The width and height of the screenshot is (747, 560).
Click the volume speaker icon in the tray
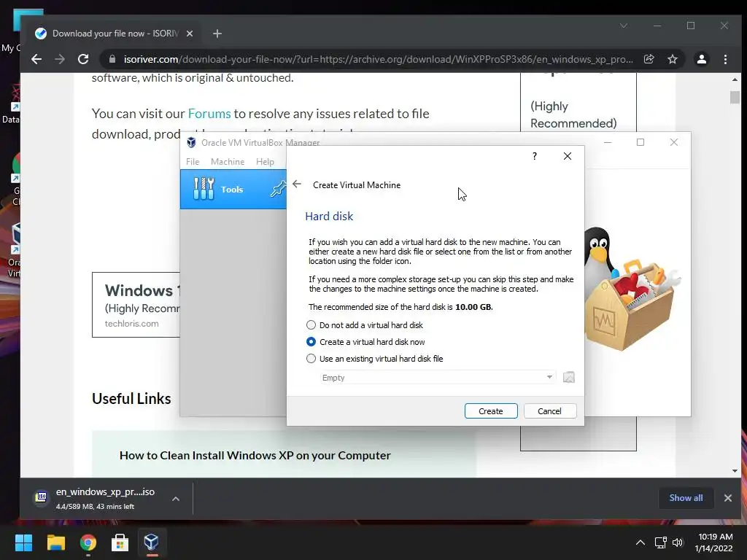coord(678,542)
